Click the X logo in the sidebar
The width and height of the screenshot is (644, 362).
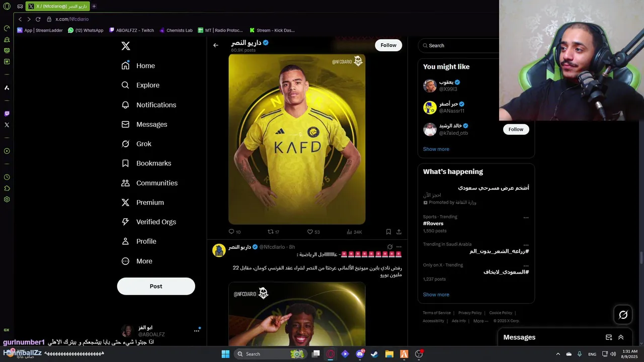126,46
